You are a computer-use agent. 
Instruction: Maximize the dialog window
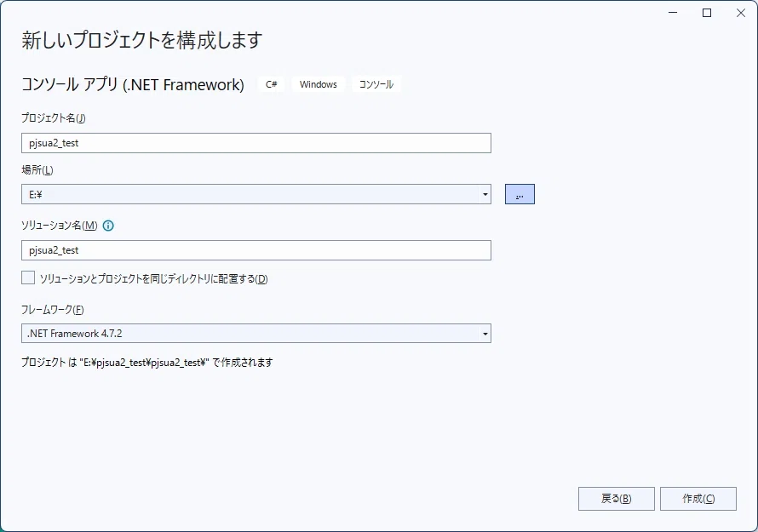707,13
